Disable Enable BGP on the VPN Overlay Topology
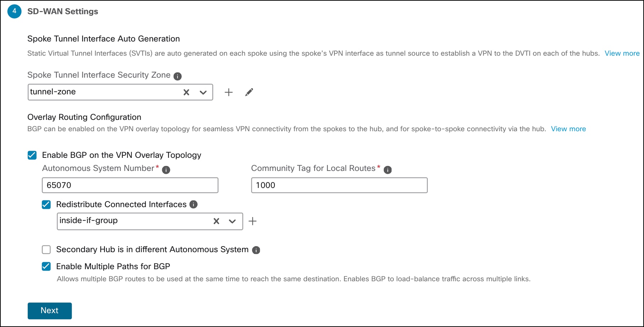 [32, 155]
